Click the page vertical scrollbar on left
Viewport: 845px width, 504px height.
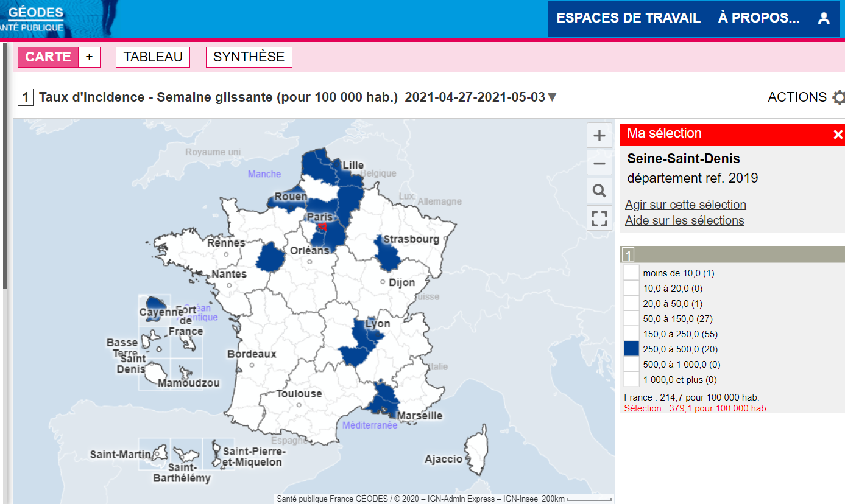click(x=5, y=166)
